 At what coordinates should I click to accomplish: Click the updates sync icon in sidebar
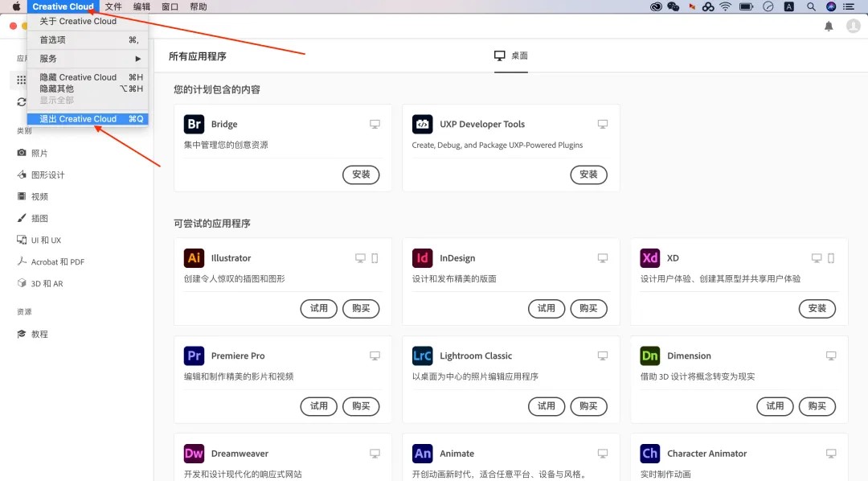[21, 102]
